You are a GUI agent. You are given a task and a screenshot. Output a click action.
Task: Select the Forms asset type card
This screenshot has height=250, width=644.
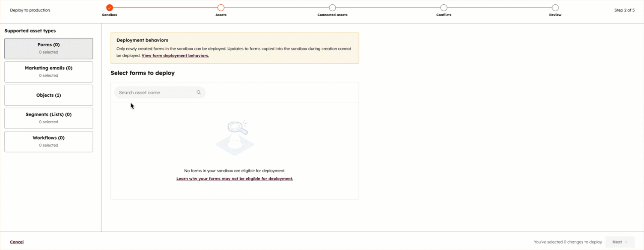pyautogui.click(x=48, y=48)
